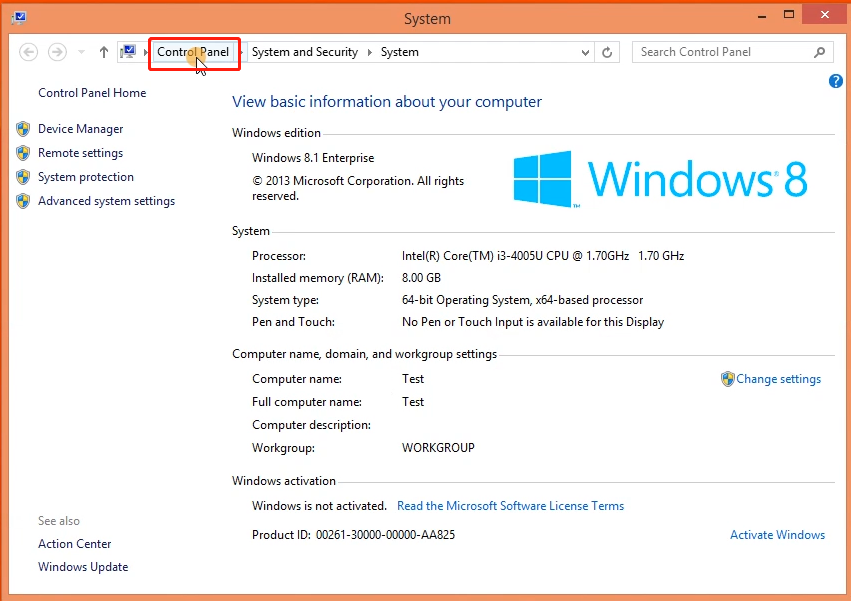
Task: Click the Windows 8 logo
Action: [659, 179]
